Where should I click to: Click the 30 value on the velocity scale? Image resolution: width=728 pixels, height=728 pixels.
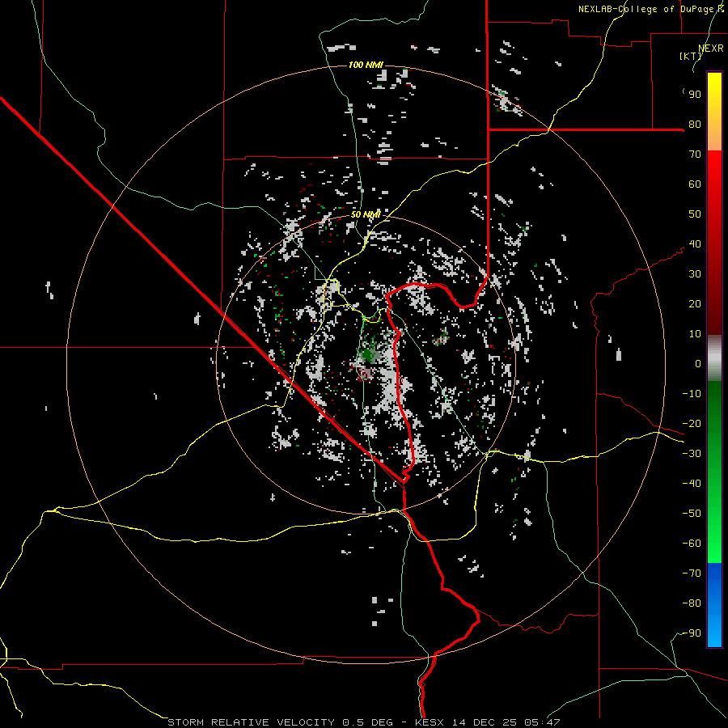tap(695, 274)
